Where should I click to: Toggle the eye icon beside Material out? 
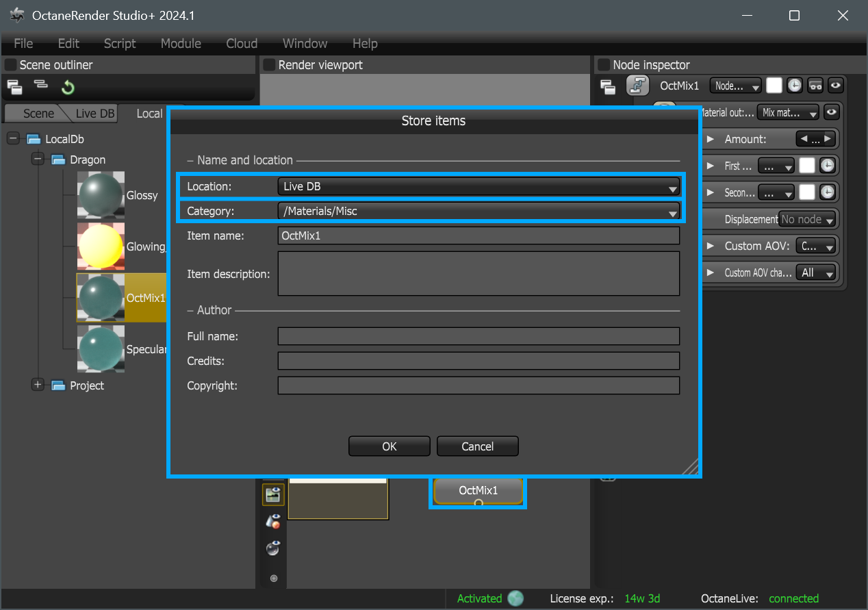click(x=831, y=112)
